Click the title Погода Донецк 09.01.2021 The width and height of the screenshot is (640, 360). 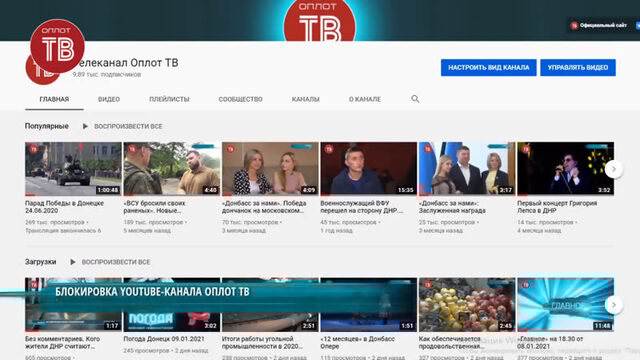pos(164,339)
